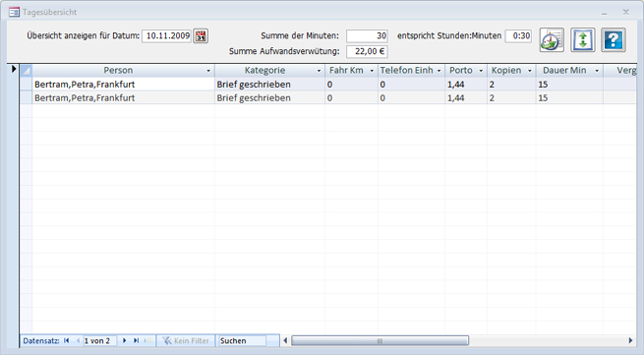Click first row Porto value 1,44

pos(466,85)
